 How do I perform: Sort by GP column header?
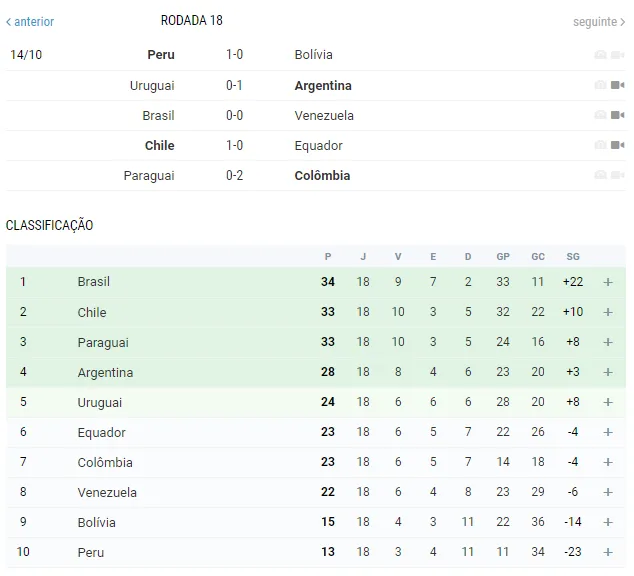tap(503, 257)
